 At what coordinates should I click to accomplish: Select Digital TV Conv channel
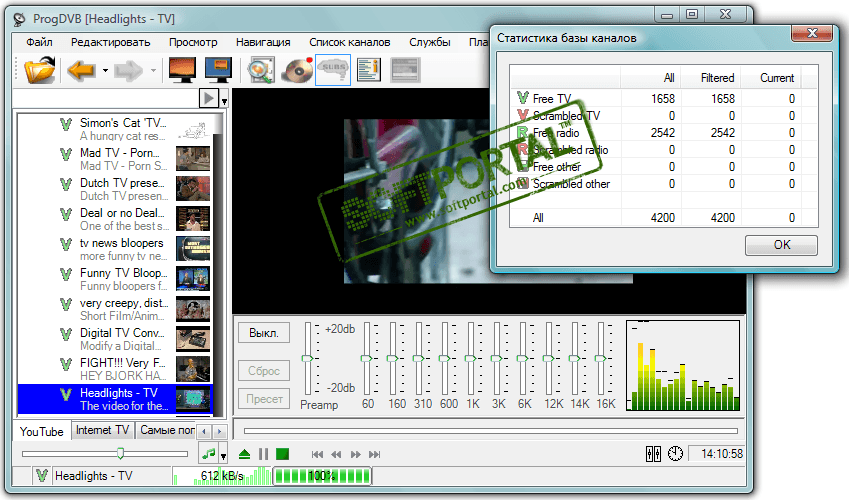coord(115,339)
